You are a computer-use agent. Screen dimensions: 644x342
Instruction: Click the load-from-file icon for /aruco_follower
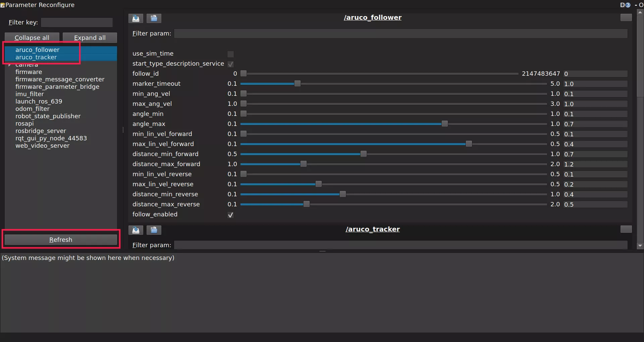154,18
